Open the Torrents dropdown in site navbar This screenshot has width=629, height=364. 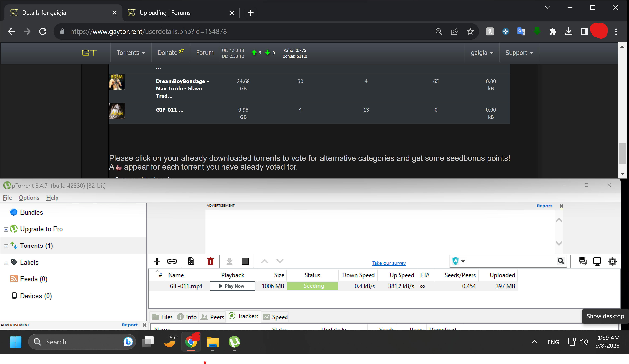131,53
